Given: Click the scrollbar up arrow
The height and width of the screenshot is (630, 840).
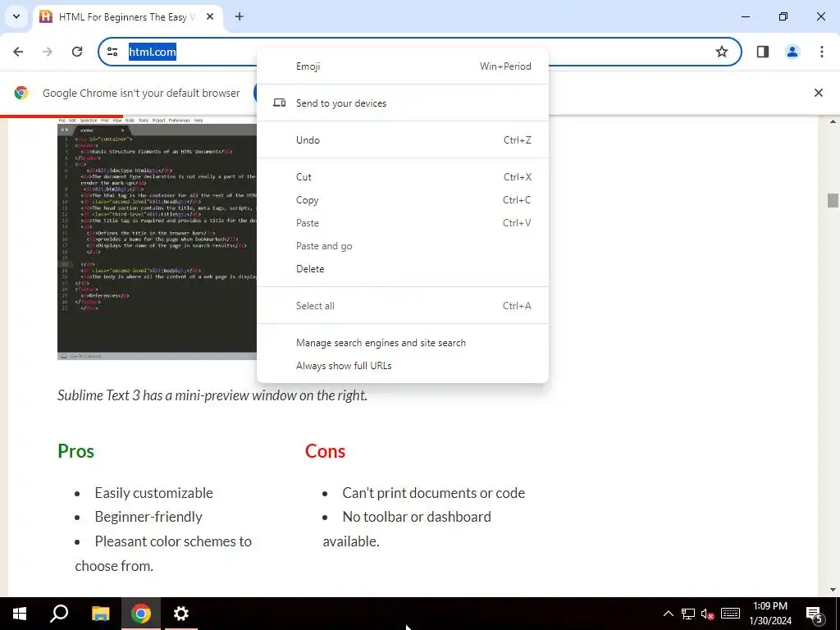Looking at the screenshot, I should 833,121.
